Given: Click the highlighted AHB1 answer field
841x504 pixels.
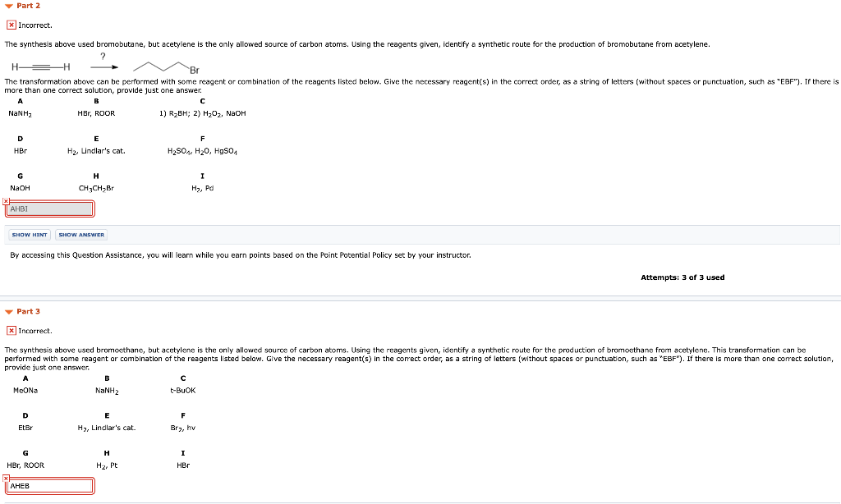Looking at the screenshot, I should point(49,208).
